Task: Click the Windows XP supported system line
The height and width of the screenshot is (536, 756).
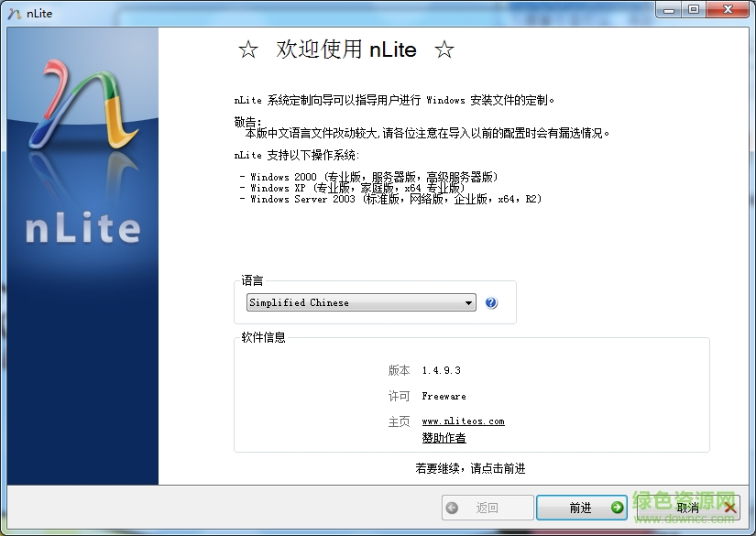Action: pos(352,188)
